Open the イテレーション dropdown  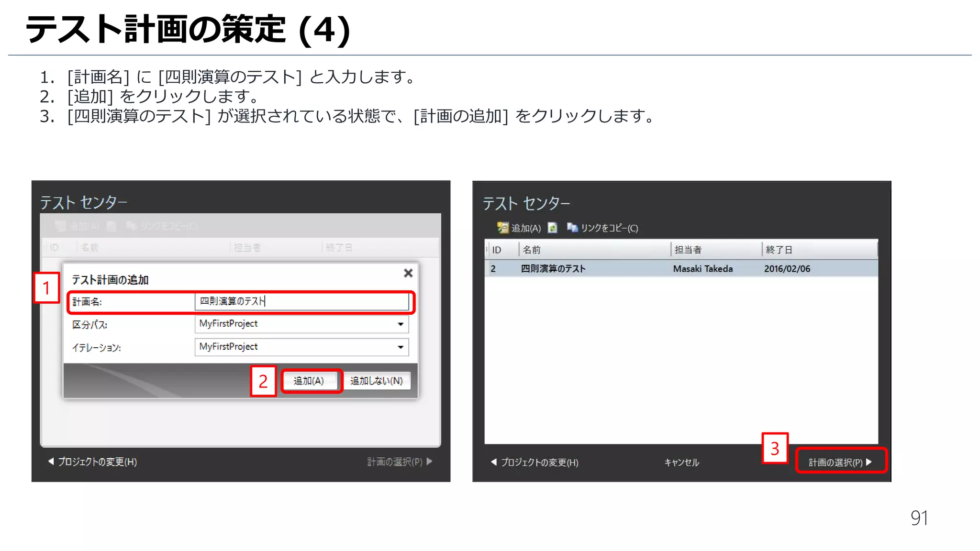[301, 347]
